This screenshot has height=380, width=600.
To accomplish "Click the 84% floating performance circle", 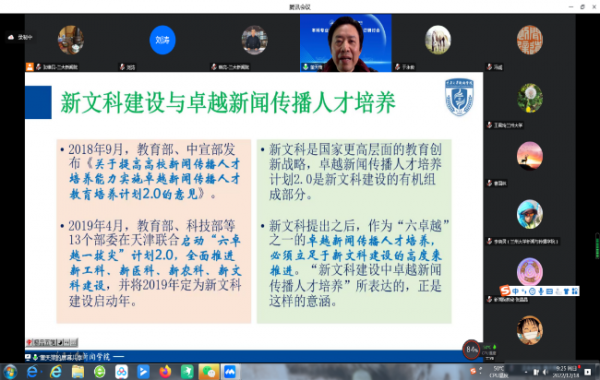I will click(x=471, y=349).
